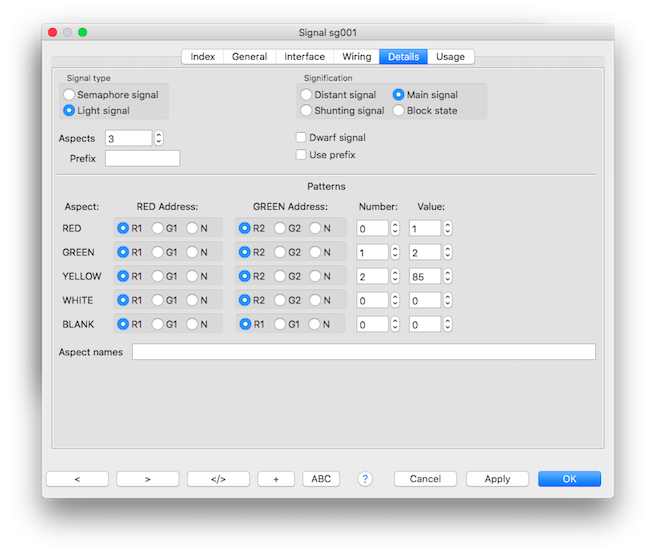Viewport: 656px width, 558px height.
Task: Switch to the Wiring tab
Action: [x=356, y=57]
